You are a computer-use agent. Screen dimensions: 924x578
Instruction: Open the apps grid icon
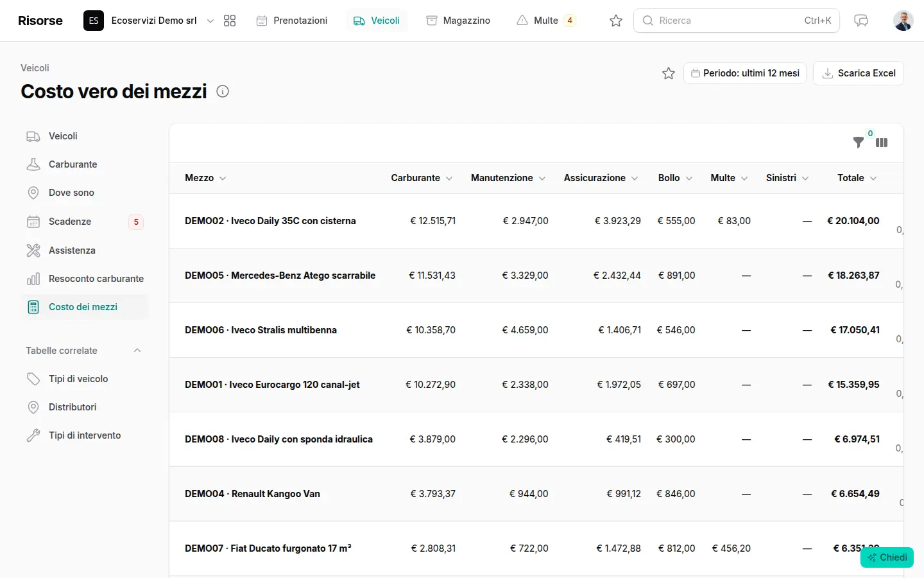pos(230,21)
